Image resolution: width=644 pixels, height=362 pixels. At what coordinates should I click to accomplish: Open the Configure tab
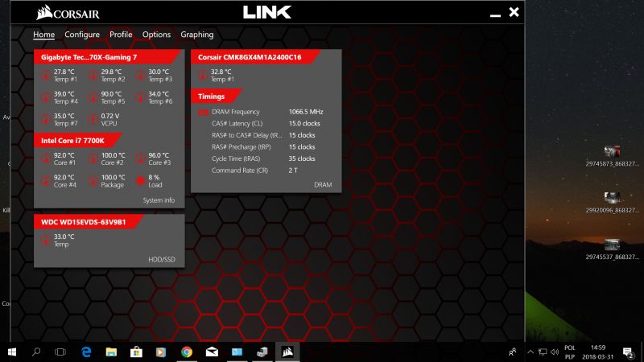(x=82, y=35)
